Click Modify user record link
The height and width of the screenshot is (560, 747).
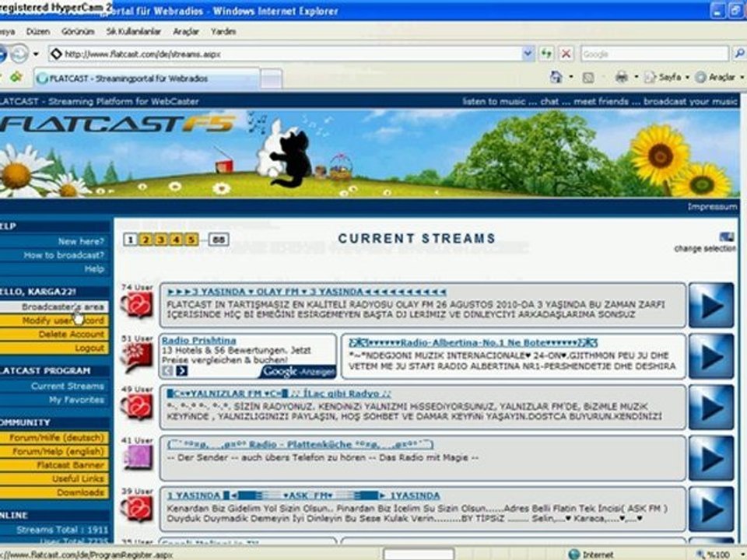click(x=54, y=321)
